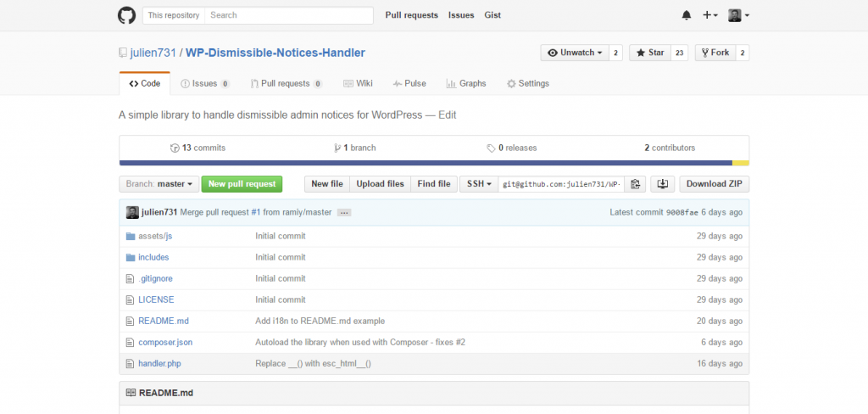Open the repository Pull requests tab
The image size is (868, 414).
[287, 84]
